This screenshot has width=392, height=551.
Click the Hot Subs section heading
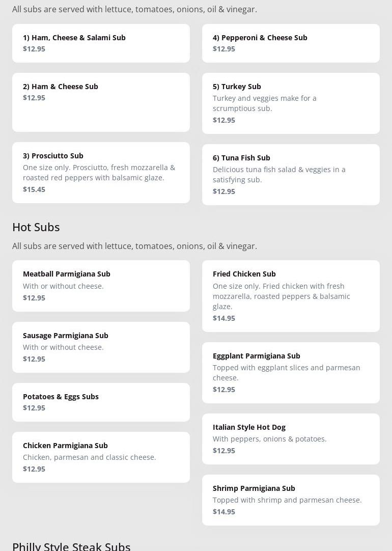[36, 227]
